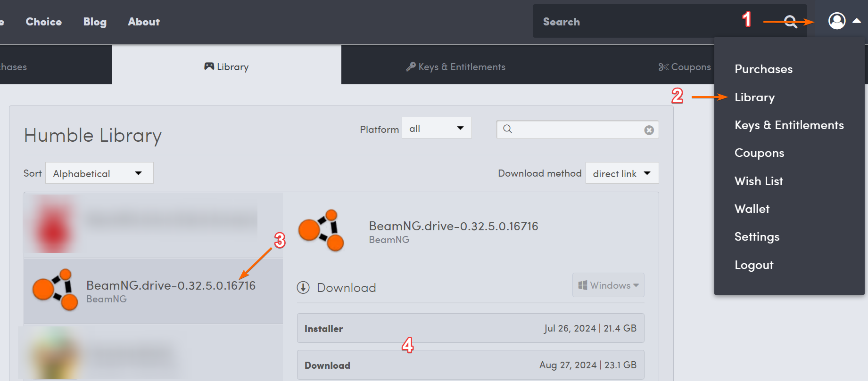
Task: Switch to the Library tab
Action: (227, 65)
